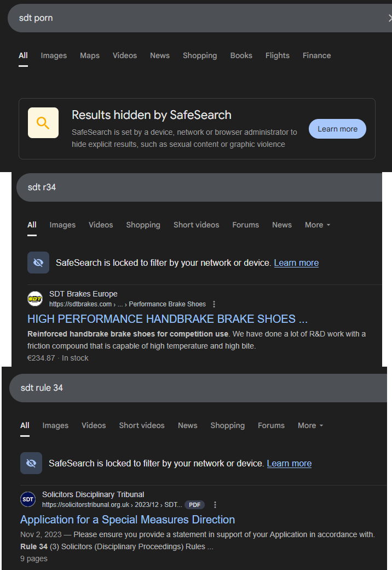
Task: Click SafeSearch locked eye icon under 'sdt r34'
Action: pyautogui.click(x=38, y=263)
